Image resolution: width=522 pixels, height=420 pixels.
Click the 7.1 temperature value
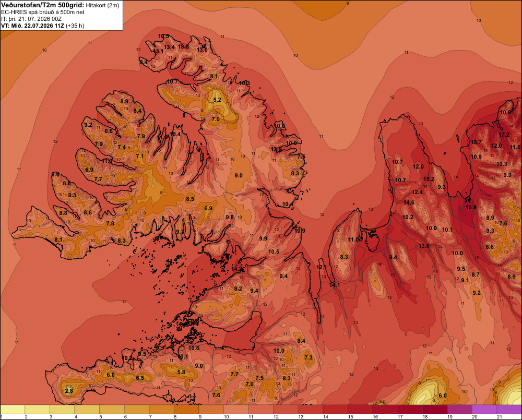coord(139,156)
